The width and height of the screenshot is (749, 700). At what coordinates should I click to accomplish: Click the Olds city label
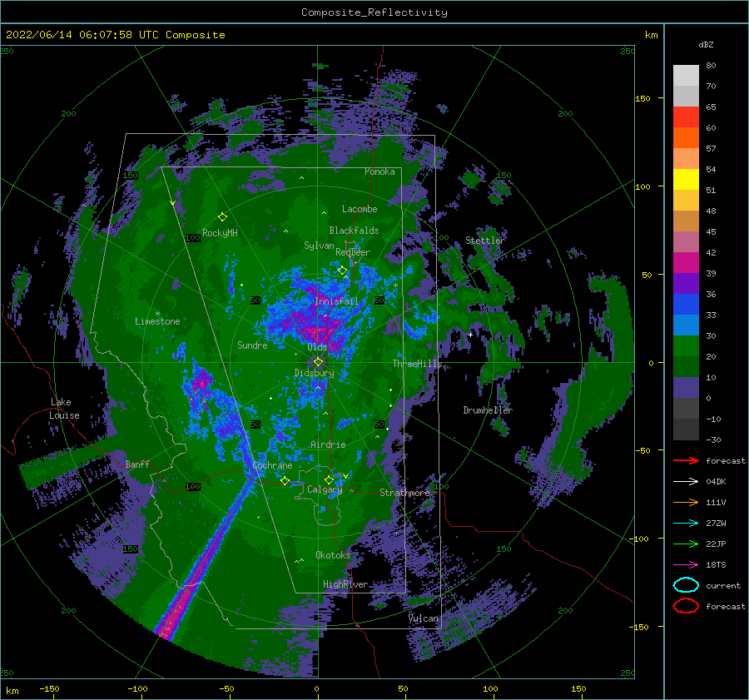tap(317, 347)
